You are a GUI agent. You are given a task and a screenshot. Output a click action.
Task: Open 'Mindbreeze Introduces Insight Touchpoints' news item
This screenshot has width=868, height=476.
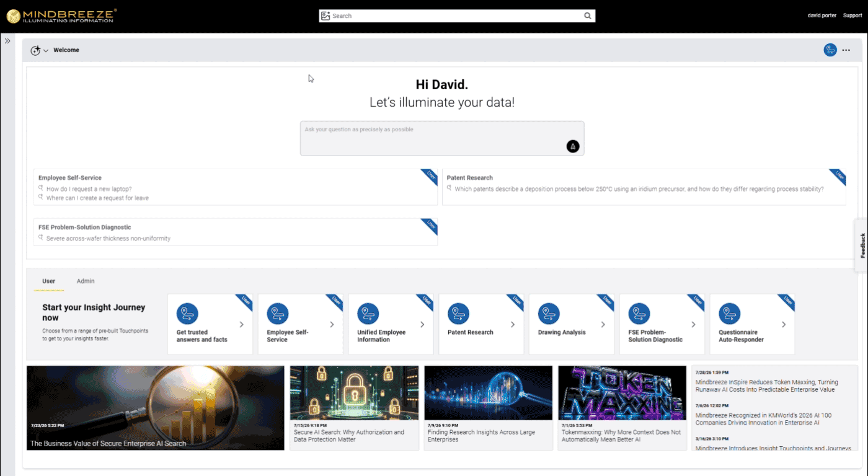773,448
